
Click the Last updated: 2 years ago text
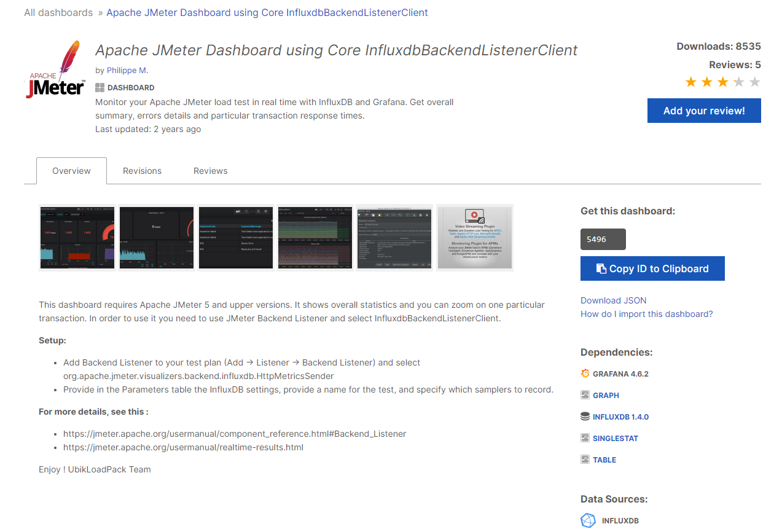pyautogui.click(x=148, y=129)
